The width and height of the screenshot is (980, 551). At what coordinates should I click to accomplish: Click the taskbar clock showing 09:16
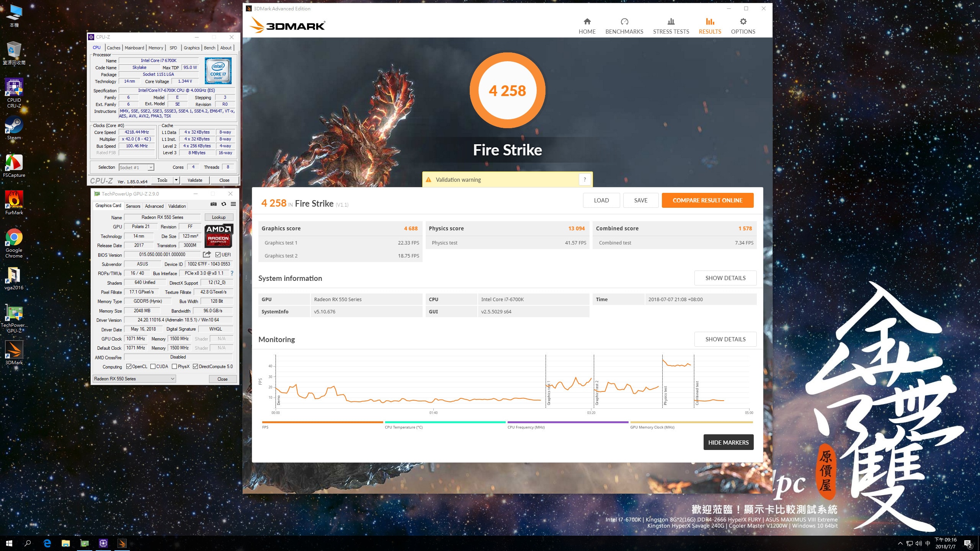[946, 543]
